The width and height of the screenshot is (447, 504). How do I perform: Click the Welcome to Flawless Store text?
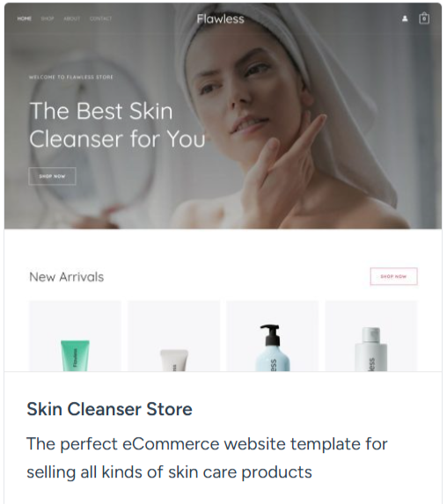[71, 77]
